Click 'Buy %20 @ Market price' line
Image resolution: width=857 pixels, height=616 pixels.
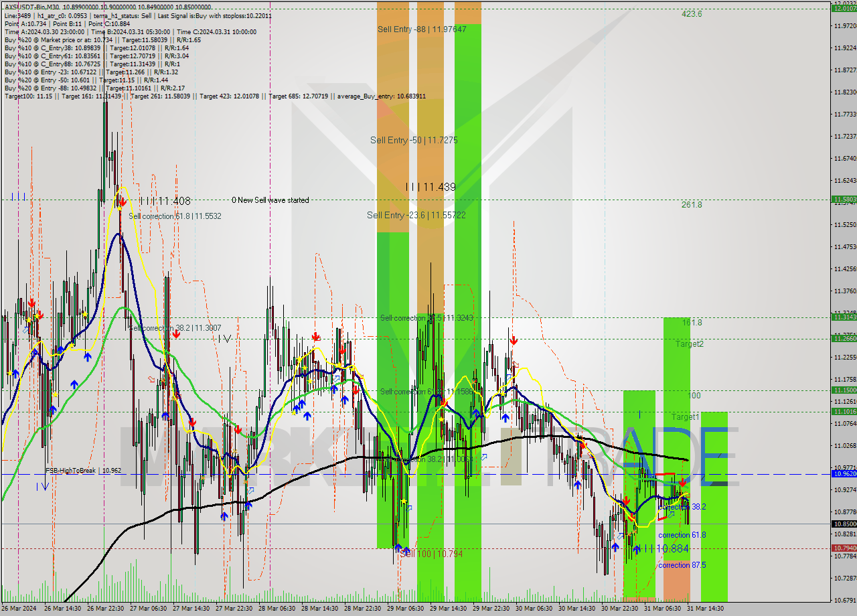pos(102,40)
